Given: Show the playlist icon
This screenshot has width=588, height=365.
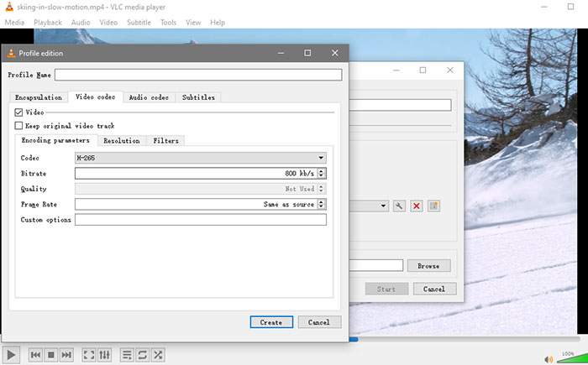Looking at the screenshot, I should point(127,354).
